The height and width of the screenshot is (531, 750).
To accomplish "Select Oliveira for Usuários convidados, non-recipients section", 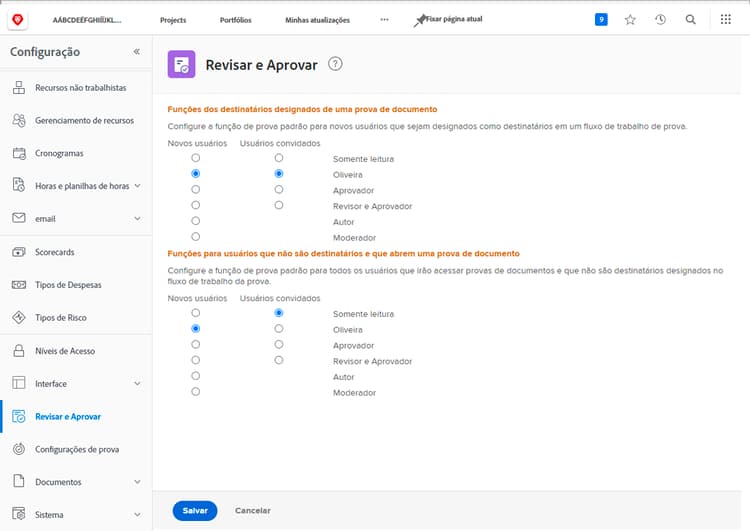I will [x=279, y=329].
